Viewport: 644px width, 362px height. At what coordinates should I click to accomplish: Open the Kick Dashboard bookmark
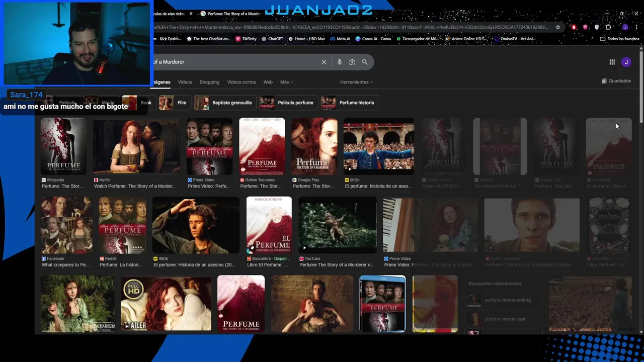pyautogui.click(x=168, y=39)
